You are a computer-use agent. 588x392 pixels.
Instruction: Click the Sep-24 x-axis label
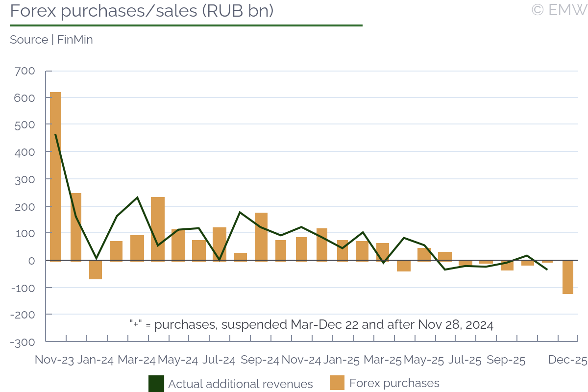pyautogui.click(x=261, y=360)
